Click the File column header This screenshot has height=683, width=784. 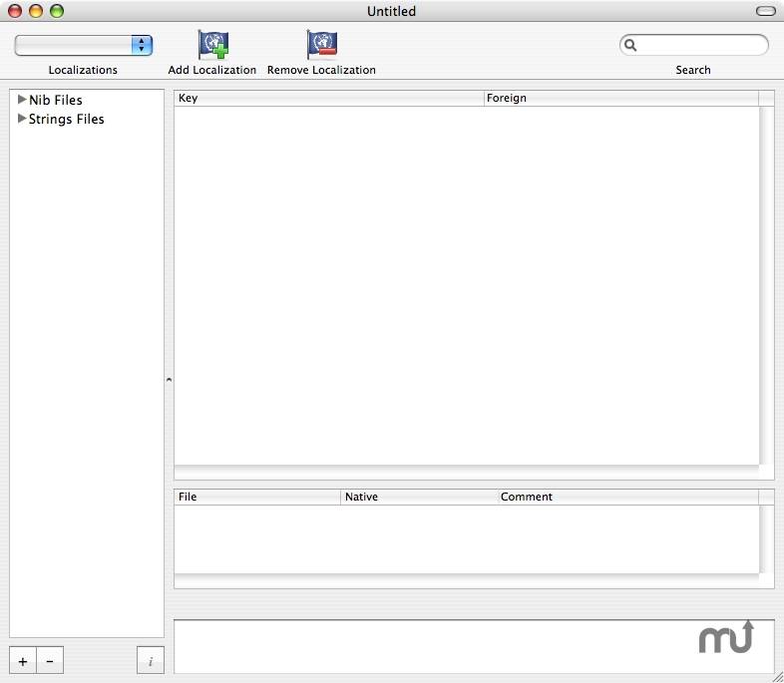(256, 497)
